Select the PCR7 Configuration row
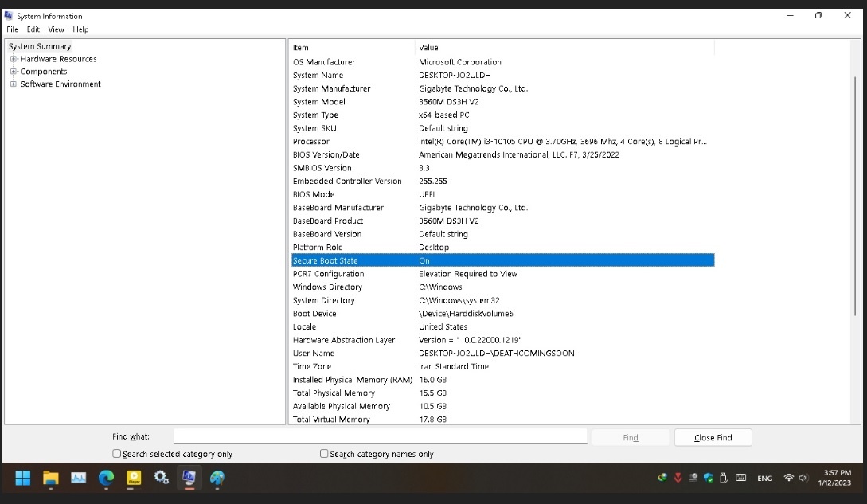This screenshot has height=504, width=867. (502, 274)
